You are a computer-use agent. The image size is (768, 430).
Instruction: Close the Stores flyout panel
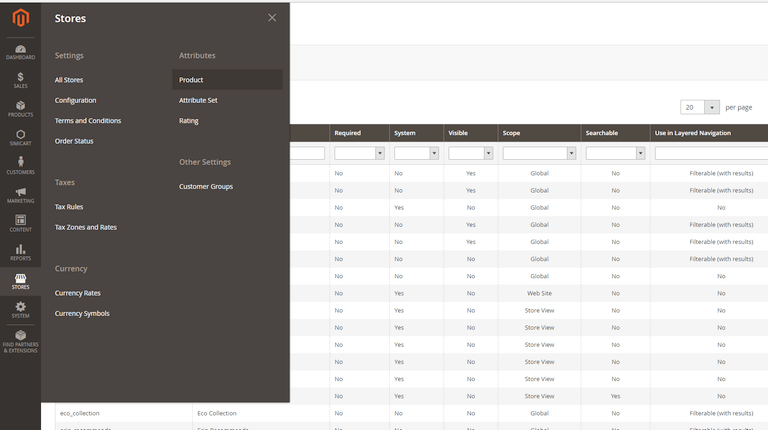tap(272, 18)
